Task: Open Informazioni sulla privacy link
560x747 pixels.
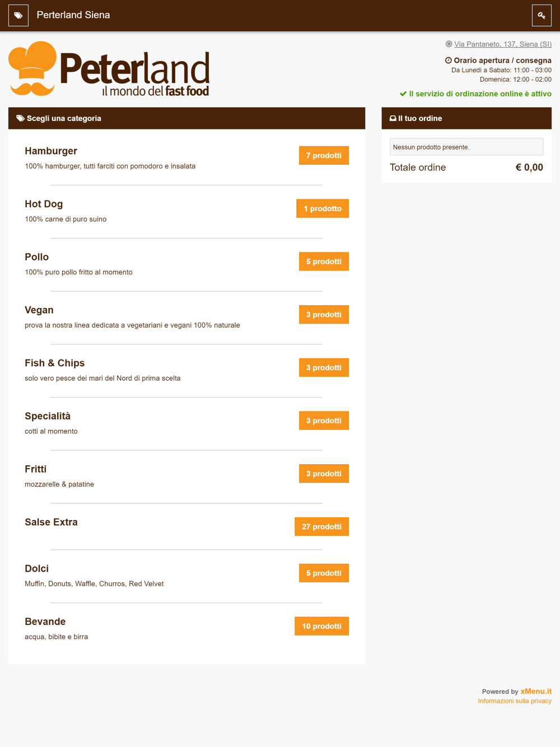Action: click(x=515, y=701)
